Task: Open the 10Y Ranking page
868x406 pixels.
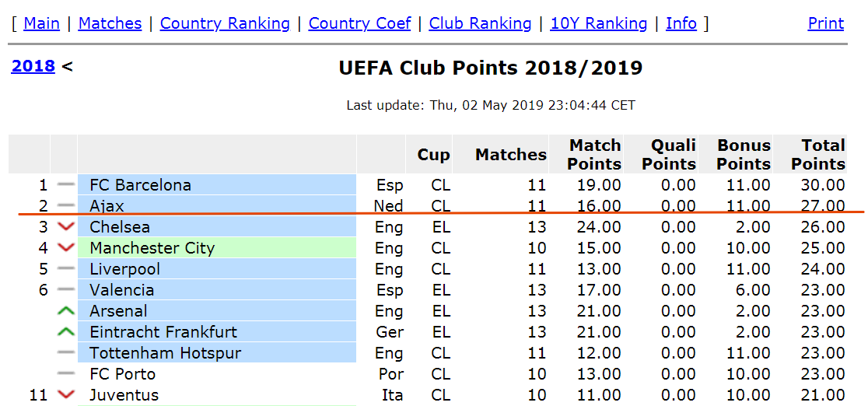Action: coord(598,23)
